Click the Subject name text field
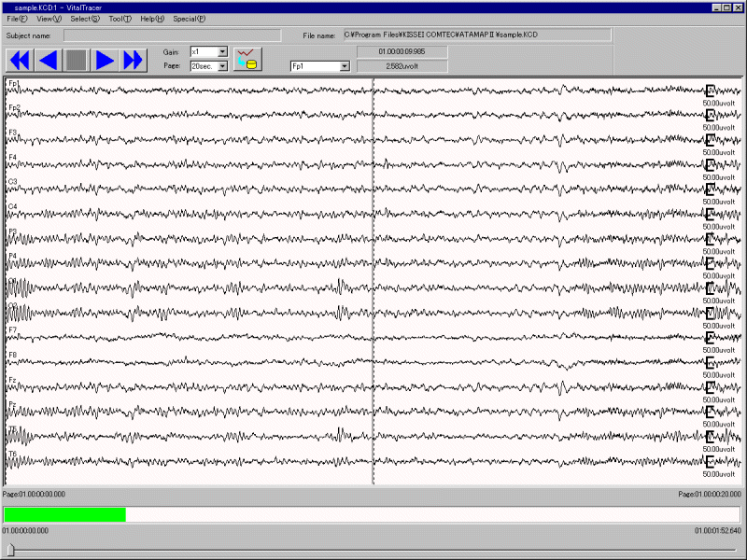The width and height of the screenshot is (747, 560). (171, 35)
